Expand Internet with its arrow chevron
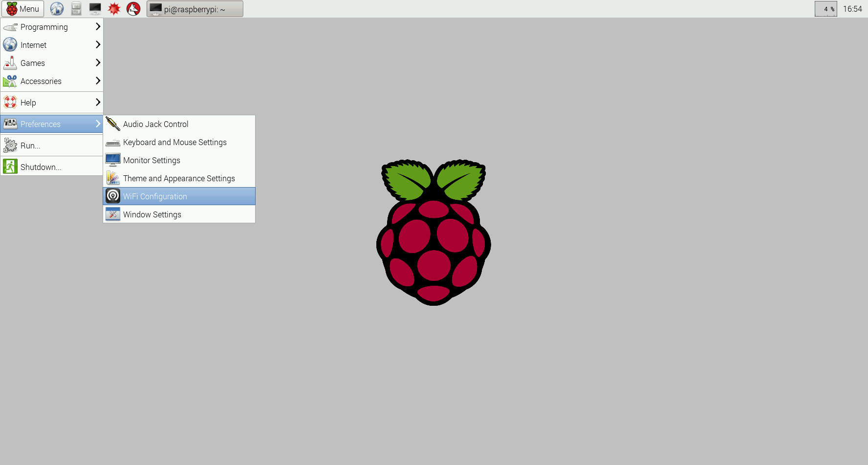Screen dimensions: 868x465 98,44
